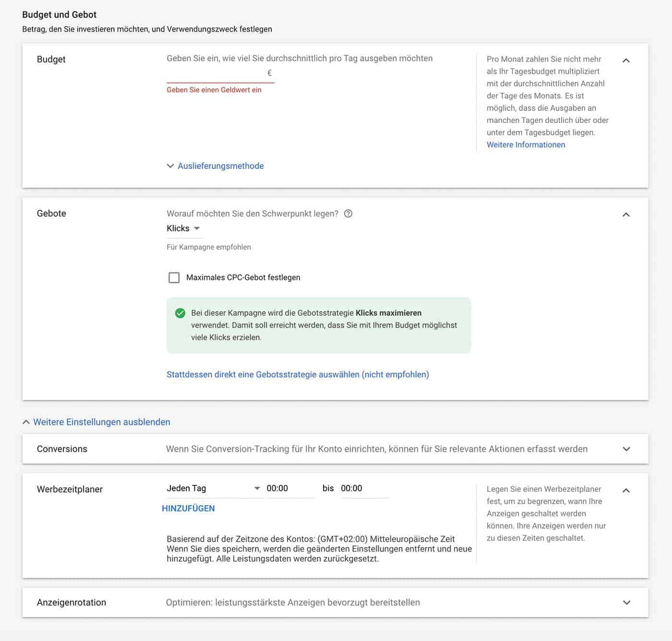Click the Optimieren: leistungsstärkste Anzeigen summary text

click(x=293, y=603)
